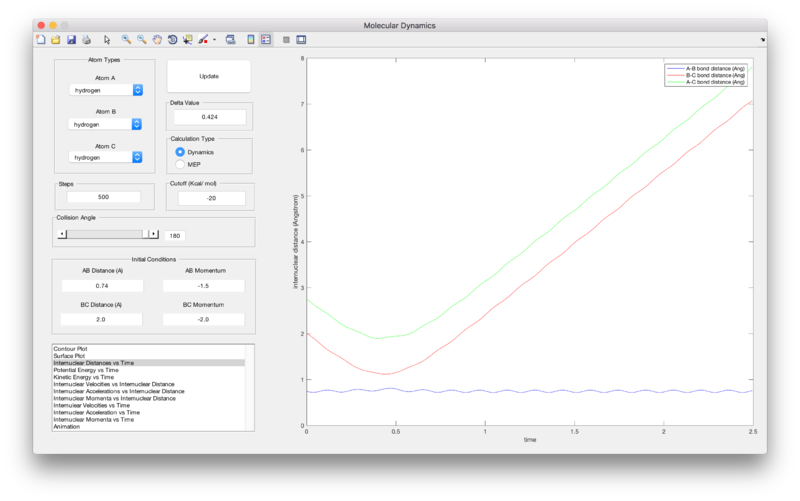800x501 pixels.
Task: Open the Atom C dropdown
Action: point(106,157)
